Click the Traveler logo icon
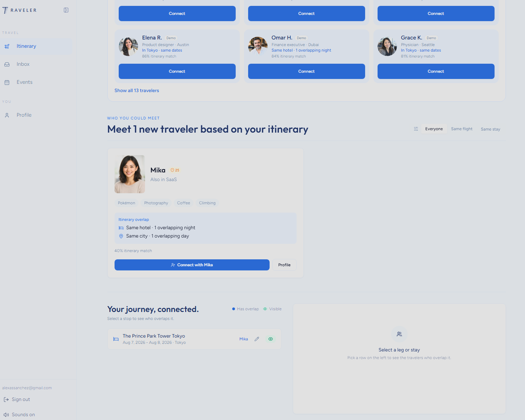Screen dimensions: 525x420 click(x=5, y=10)
